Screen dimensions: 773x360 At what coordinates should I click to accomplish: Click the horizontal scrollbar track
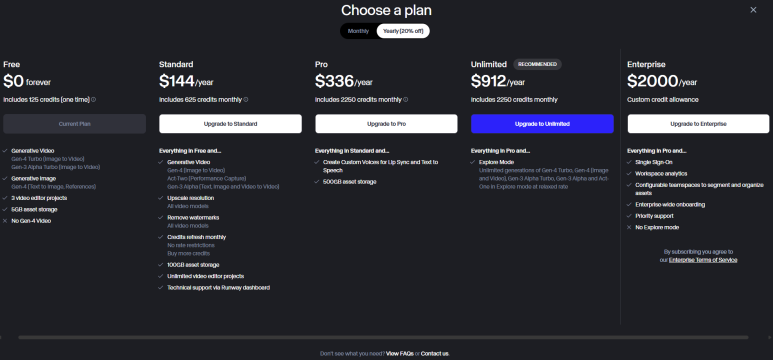[383, 337]
